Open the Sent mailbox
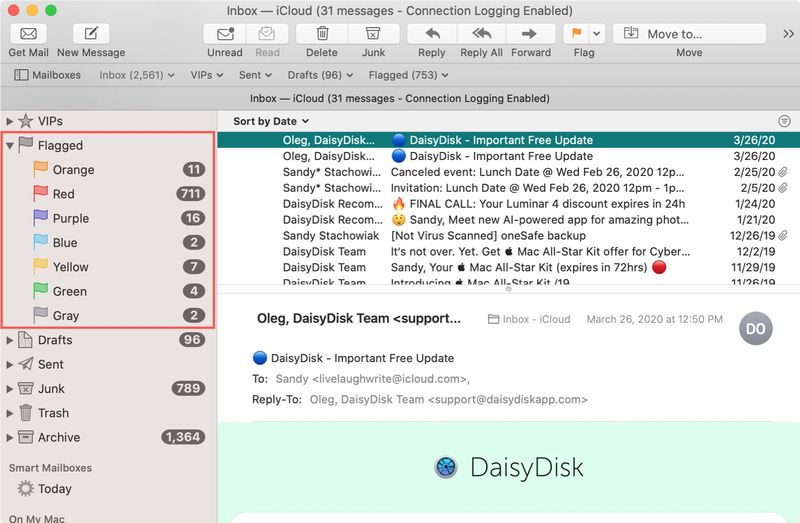This screenshot has height=523, width=800. [x=109, y=364]
